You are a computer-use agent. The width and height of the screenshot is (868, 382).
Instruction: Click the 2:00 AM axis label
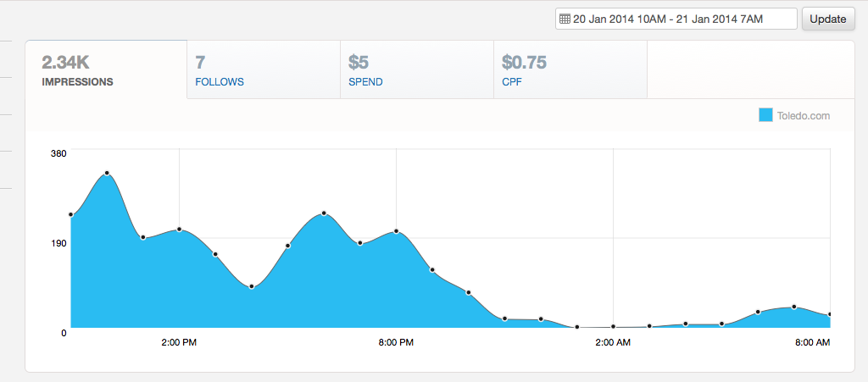coord(613,343)
